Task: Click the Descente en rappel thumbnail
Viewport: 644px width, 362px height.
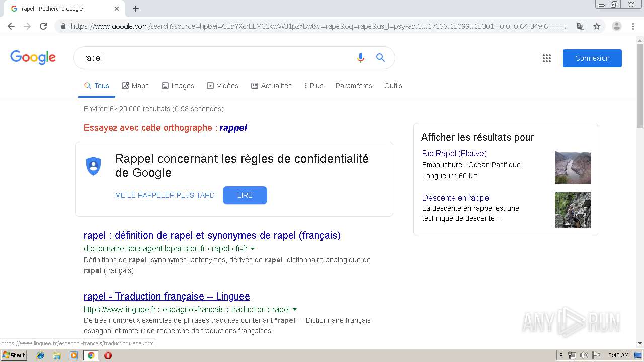Action: point(573,210)
